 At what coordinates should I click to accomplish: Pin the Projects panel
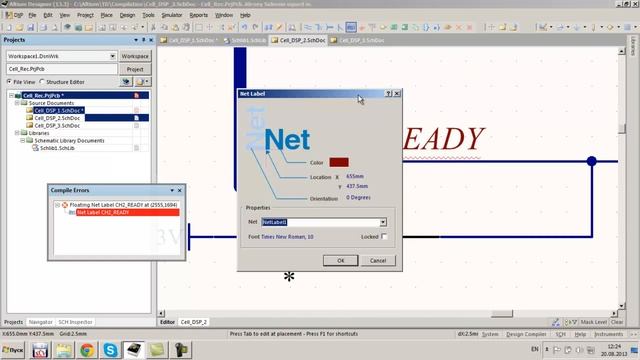[x=144, y=40]
